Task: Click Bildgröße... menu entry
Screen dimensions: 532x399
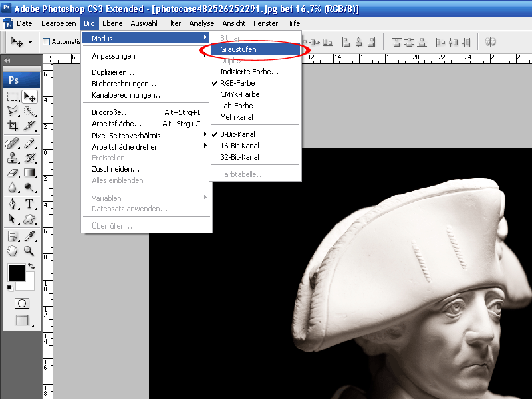Action: point(110,112)
